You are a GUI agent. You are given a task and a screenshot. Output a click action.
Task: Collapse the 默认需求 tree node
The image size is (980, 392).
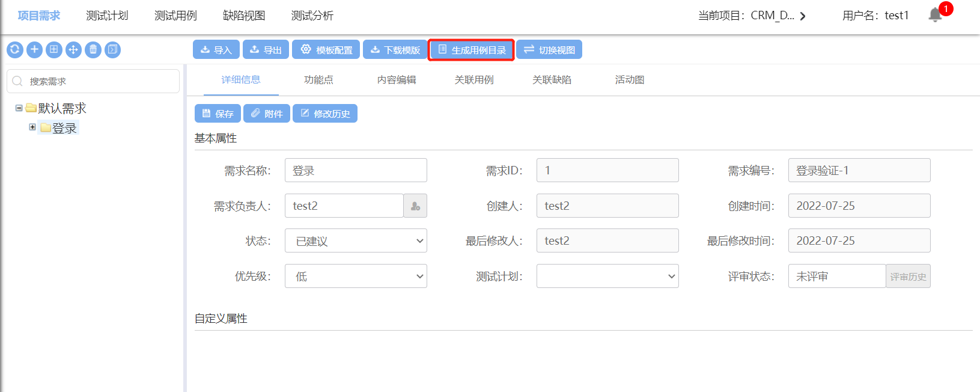point(19,108)
